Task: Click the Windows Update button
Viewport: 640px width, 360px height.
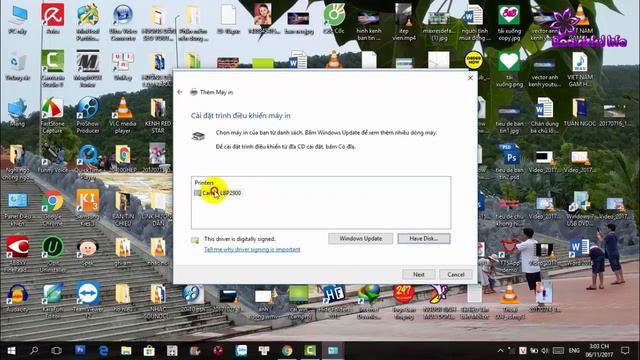Action: coord(360,238)
